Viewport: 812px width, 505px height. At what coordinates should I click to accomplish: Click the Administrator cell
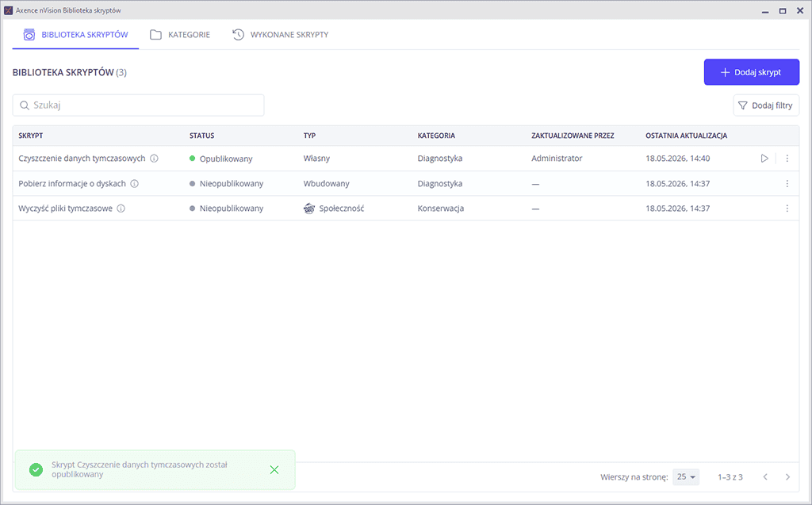pyautogui.click(x=557, y=159)
